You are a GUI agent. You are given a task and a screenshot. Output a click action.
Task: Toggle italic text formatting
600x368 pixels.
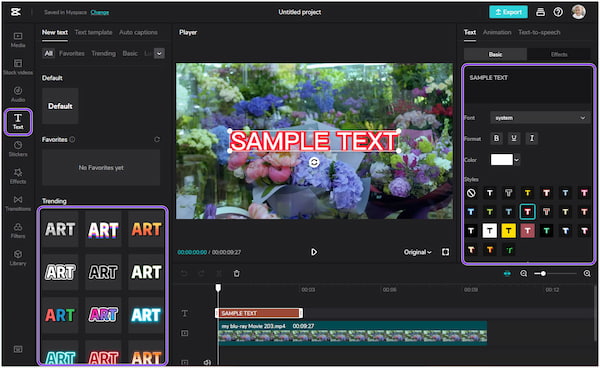(x=532, y=138)
